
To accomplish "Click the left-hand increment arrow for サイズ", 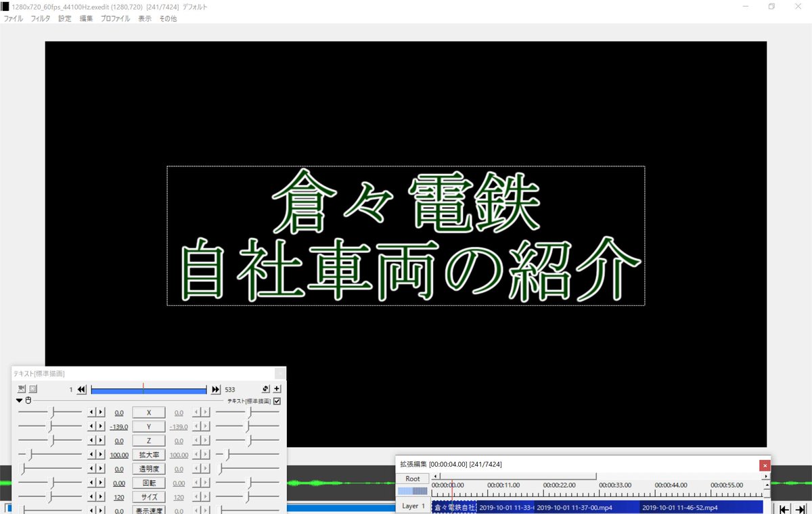I will [101, 497].
